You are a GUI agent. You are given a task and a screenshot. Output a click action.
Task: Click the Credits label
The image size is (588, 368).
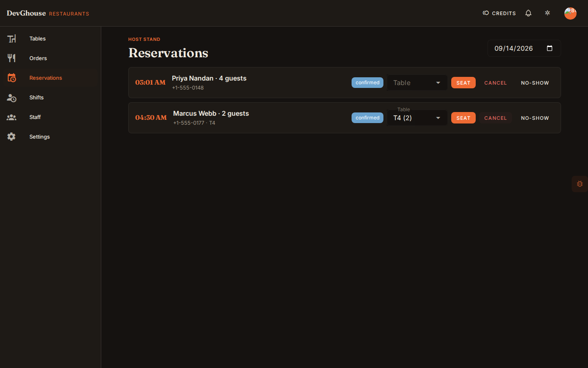[504, 13]
